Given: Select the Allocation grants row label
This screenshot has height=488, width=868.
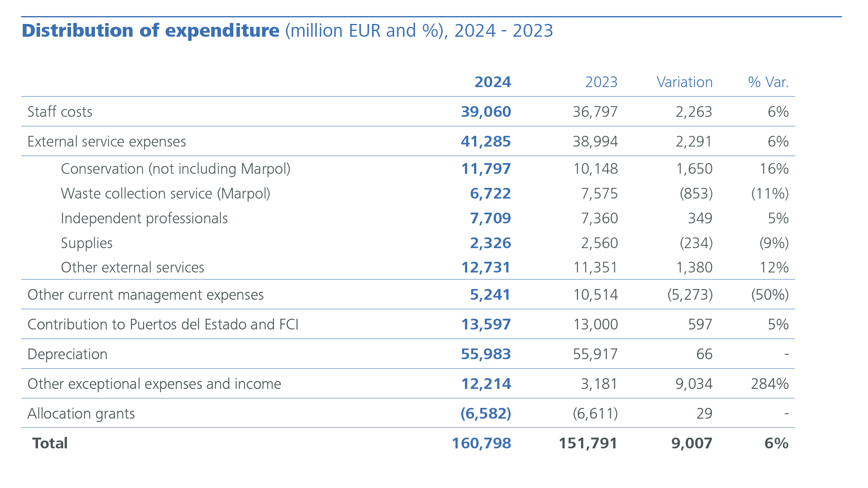Looking at the screenshot, I should pos(81,413).
